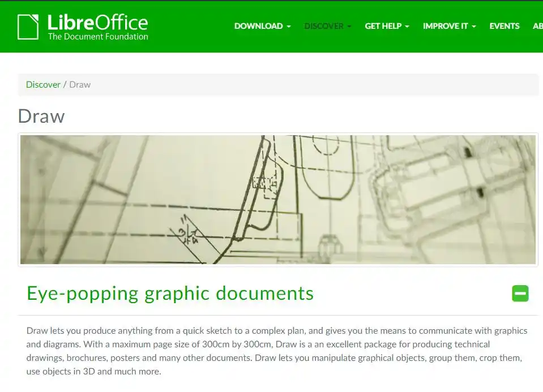Open the DOWNLOAD menu
The height and width of the screenshot is (392, 543).
click(x=263, y=26)
